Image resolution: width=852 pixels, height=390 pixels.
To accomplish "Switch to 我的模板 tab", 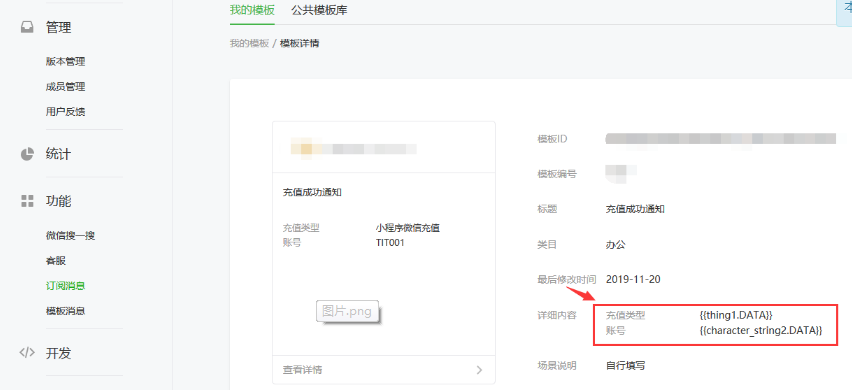I will (252, 10).
